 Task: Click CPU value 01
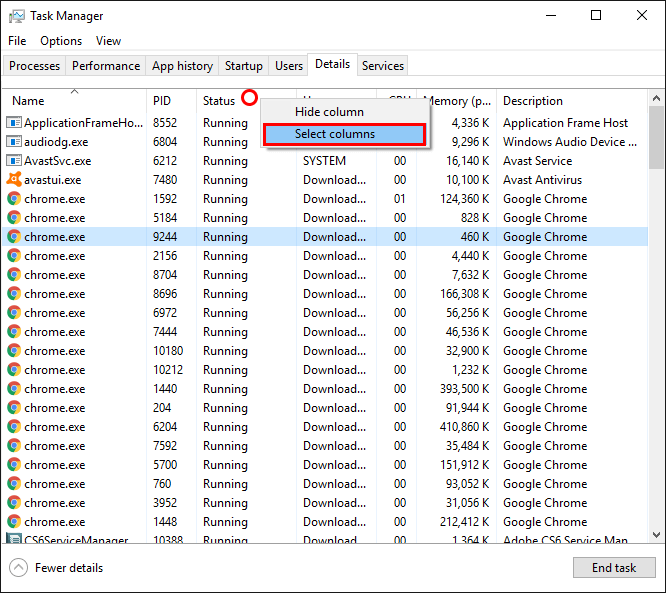point(400,199)
